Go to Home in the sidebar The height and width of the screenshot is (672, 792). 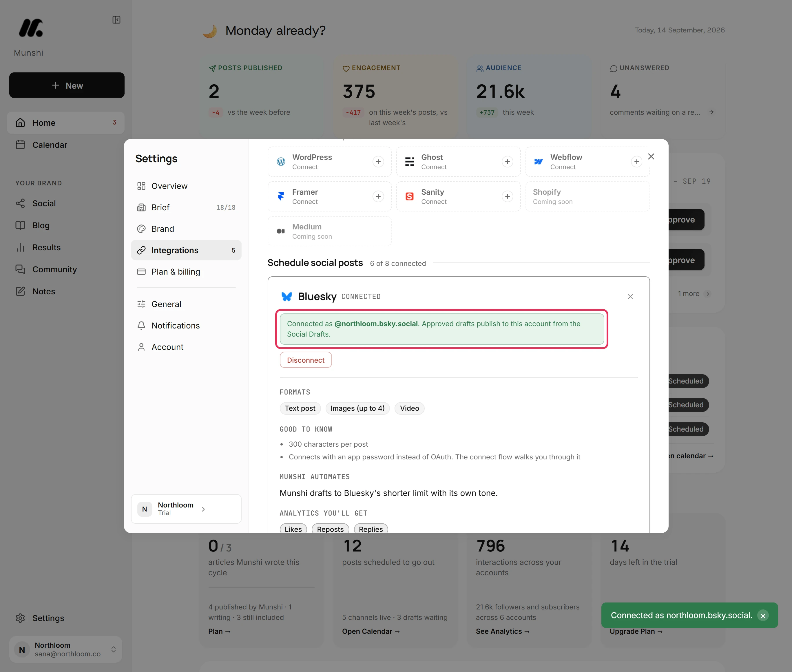pos(65,123)
